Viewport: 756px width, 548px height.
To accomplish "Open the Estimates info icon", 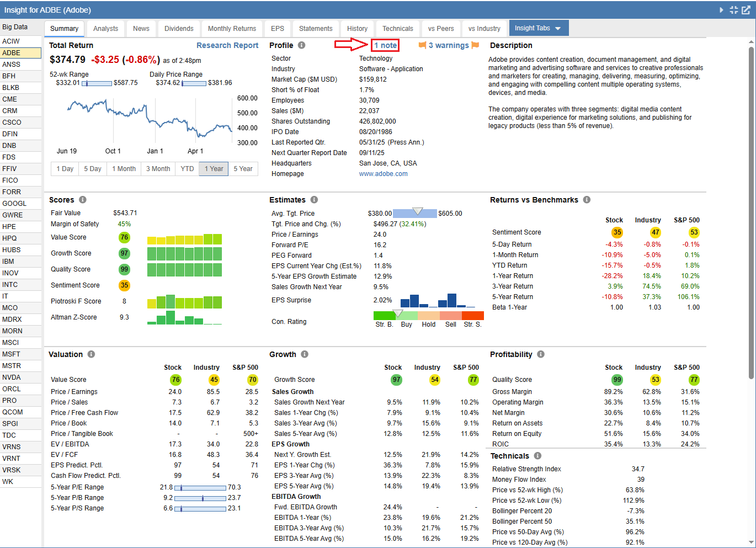I will (314, 200).
